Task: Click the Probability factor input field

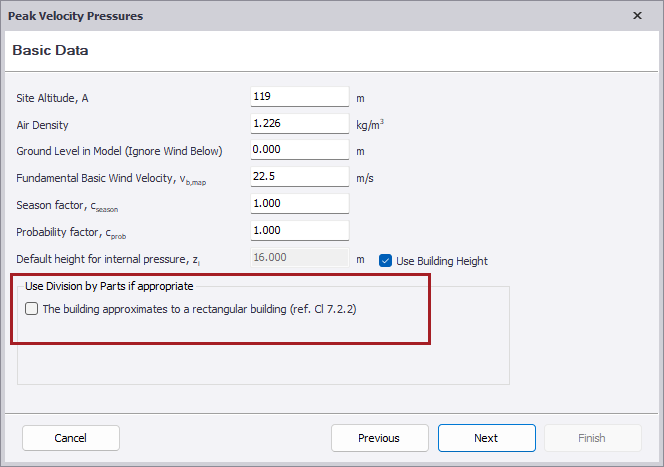Action: click(299, 230)
